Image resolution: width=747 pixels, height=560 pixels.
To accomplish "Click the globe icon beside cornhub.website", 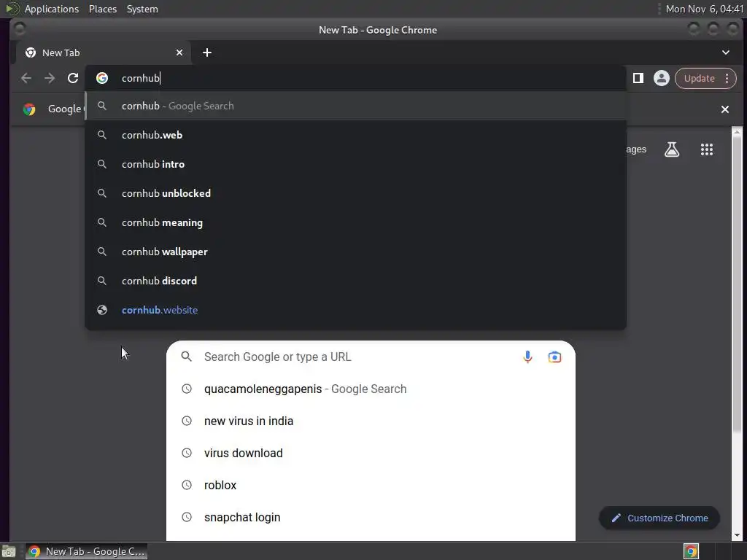I will (102, 310).
